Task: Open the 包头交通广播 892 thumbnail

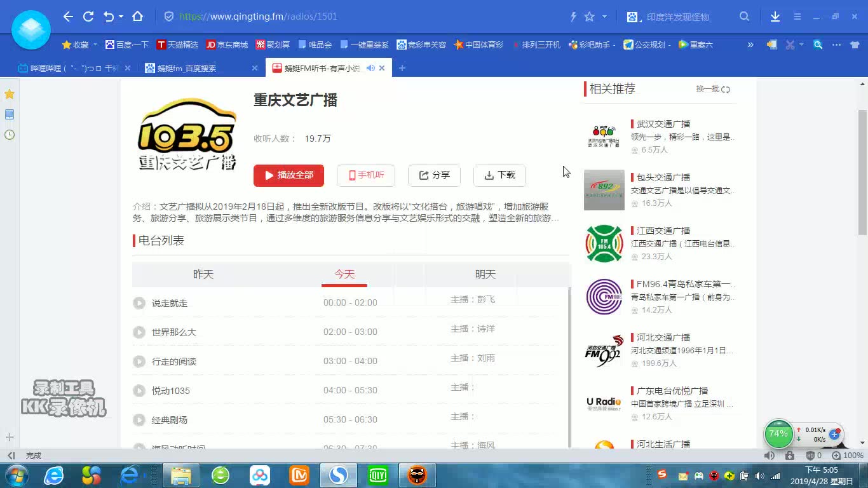Action: (x=604, y=190)
